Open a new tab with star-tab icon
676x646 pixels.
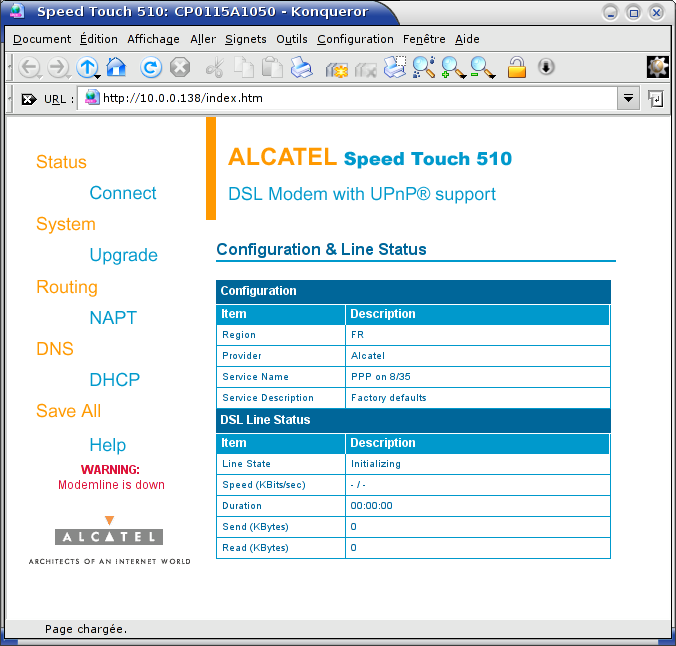point(337,69)
